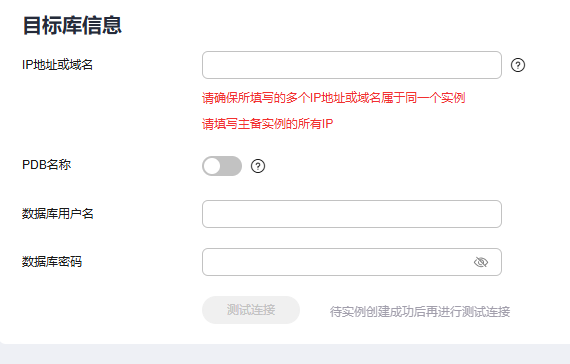Click the IP地址或域名 field label
The width and height of the screenshot is (570, 364).
57,65
